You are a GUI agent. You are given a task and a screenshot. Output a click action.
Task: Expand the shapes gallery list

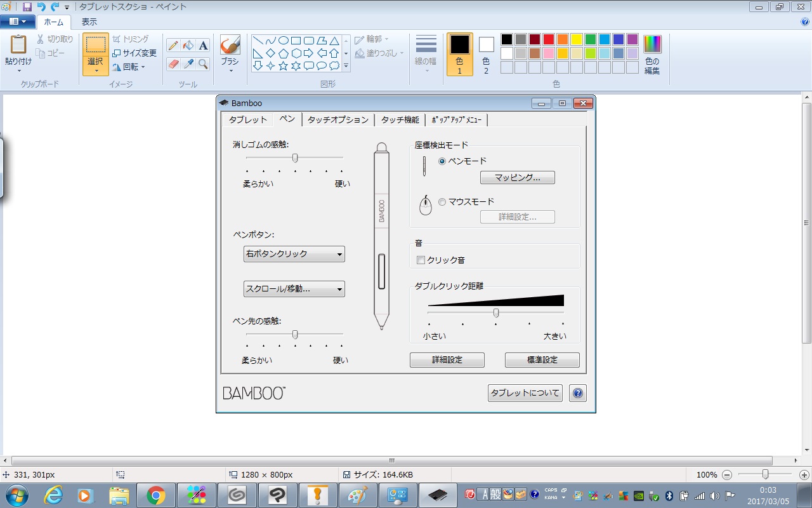click(x=346, y=65)
